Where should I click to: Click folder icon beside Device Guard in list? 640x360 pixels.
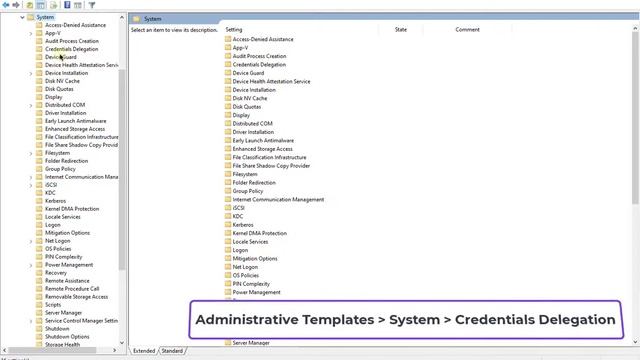click(228, 73)
